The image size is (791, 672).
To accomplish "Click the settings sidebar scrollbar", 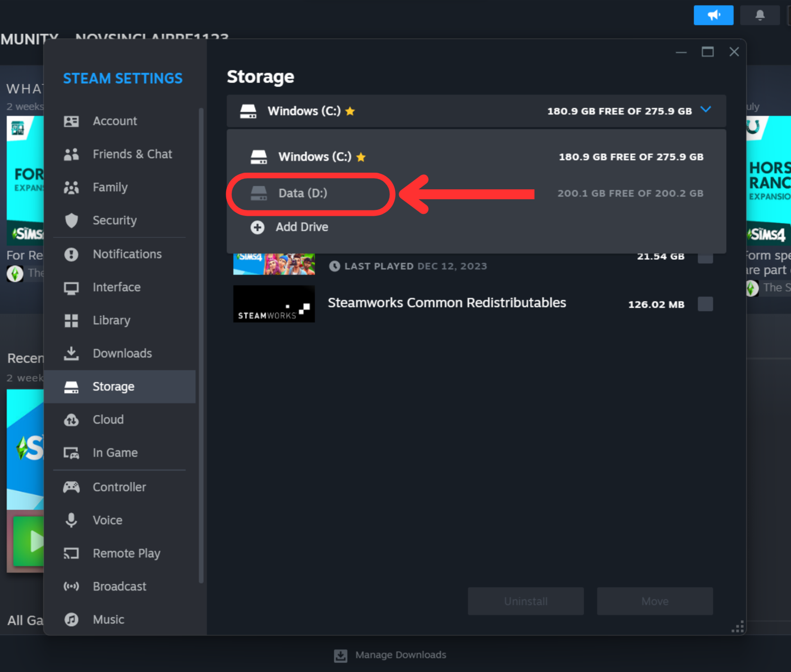I will (201, 346).
